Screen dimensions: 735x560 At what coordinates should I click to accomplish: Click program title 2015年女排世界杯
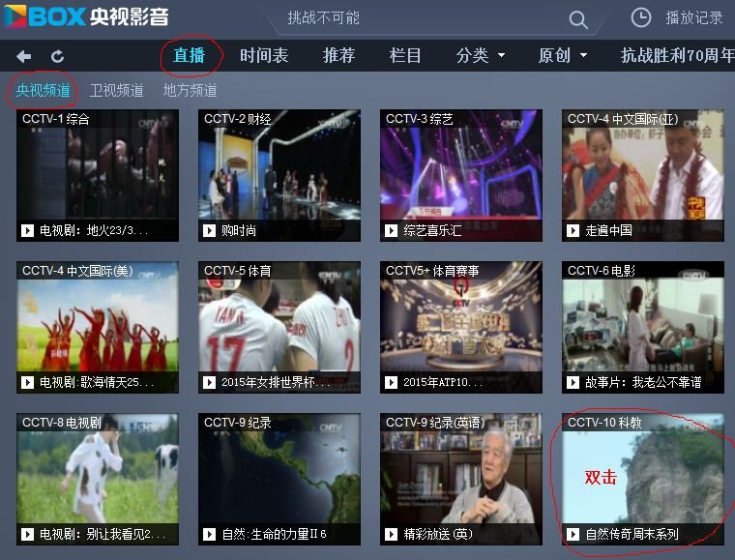click(x=276, y=382)
